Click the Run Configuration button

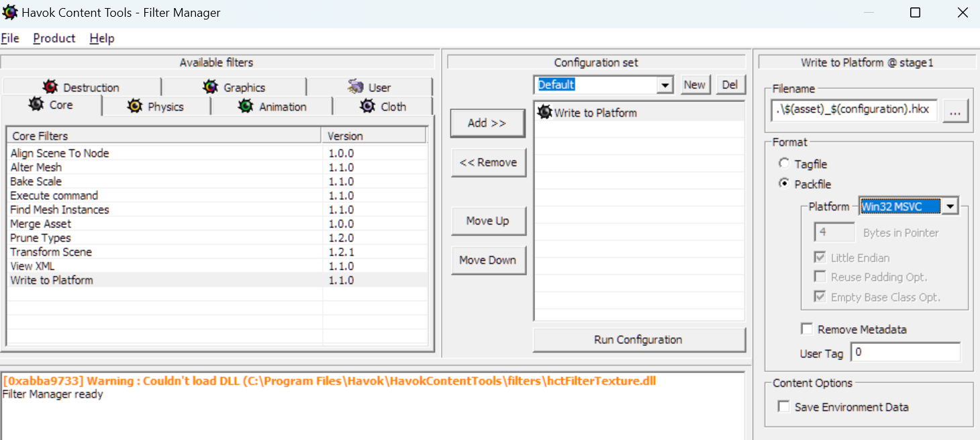click(638, 339)
